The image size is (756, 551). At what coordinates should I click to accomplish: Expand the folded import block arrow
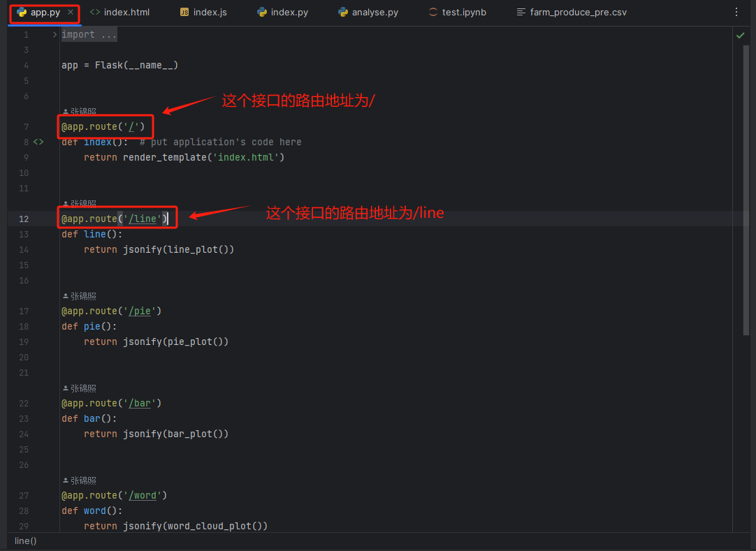click(x=55, y=34)
